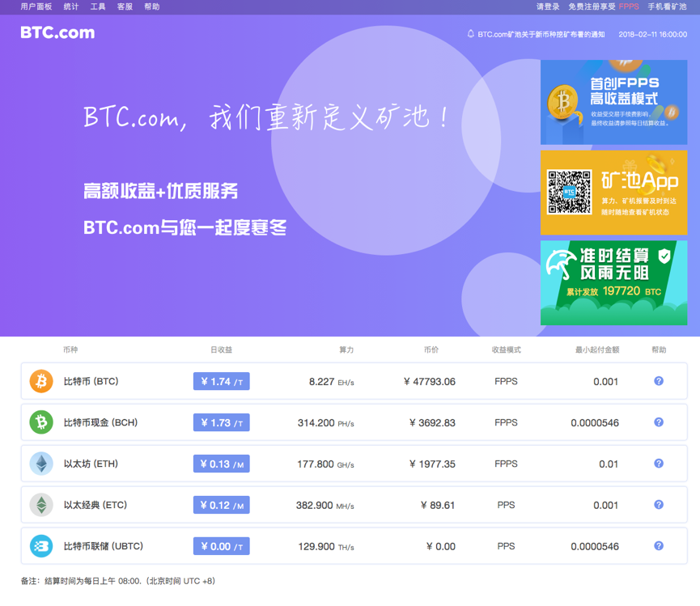Click the ¥ 1.74 /T earnings button
The height and width of the screenshot is (606, 700).
(x=222, y=381)
